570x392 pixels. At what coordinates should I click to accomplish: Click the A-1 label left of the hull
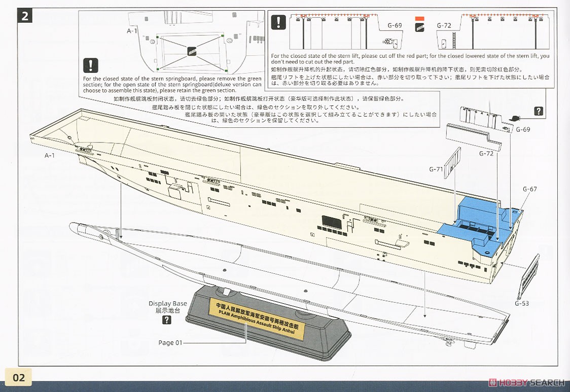tap(50, 156)
